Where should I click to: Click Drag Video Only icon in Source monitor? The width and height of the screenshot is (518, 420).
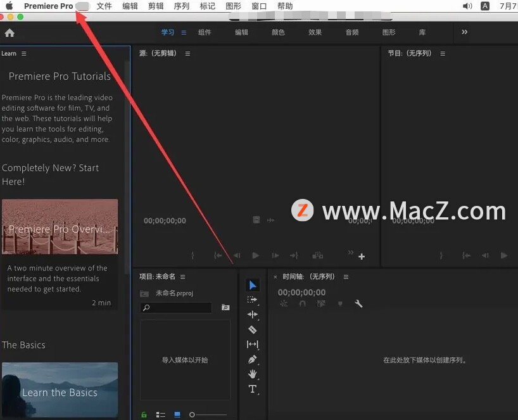[256, 220]
